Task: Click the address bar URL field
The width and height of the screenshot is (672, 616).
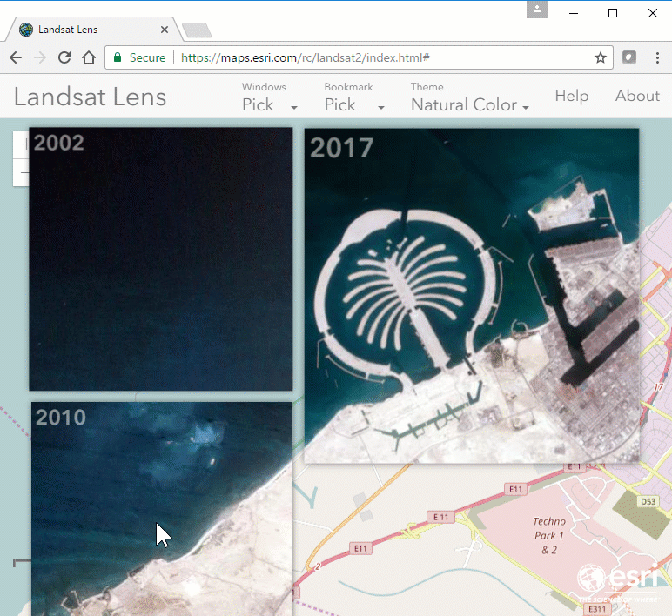Action: 360,57
